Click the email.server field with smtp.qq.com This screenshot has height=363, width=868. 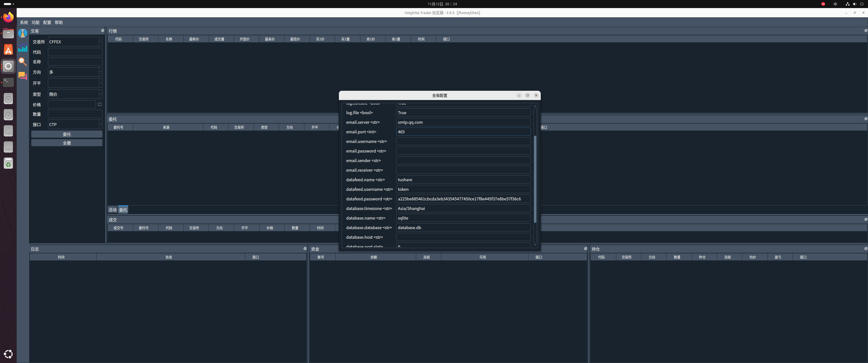463,122
